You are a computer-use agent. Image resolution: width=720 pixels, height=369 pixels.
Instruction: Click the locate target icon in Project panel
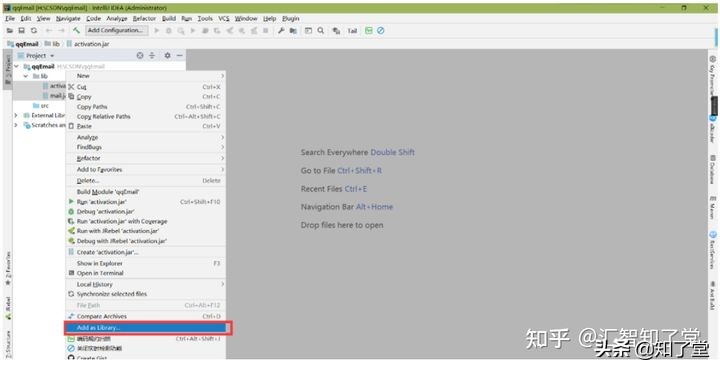point(140,56)
